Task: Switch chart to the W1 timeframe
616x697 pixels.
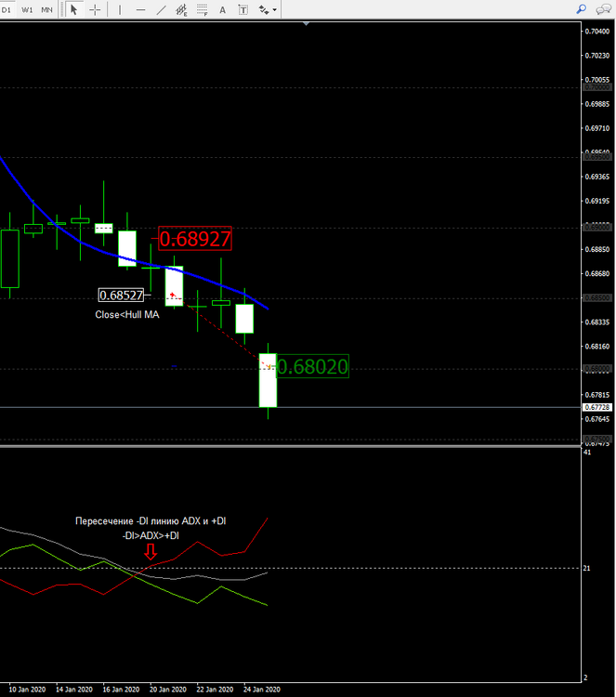Action: coord(27,9)
